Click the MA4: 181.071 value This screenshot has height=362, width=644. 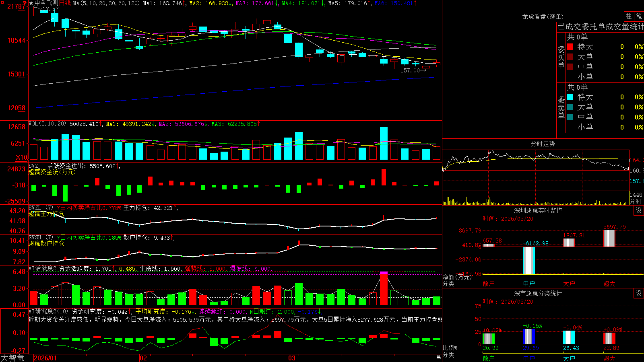click(303, 3)
